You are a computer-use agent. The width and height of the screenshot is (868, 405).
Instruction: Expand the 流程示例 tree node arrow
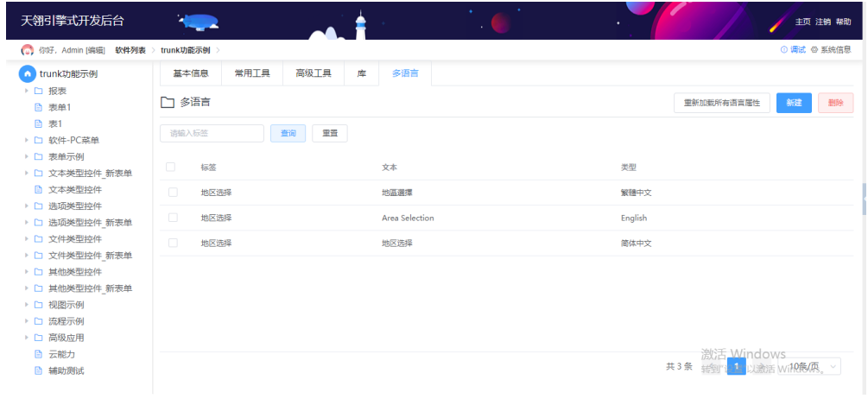click(27, 321)
